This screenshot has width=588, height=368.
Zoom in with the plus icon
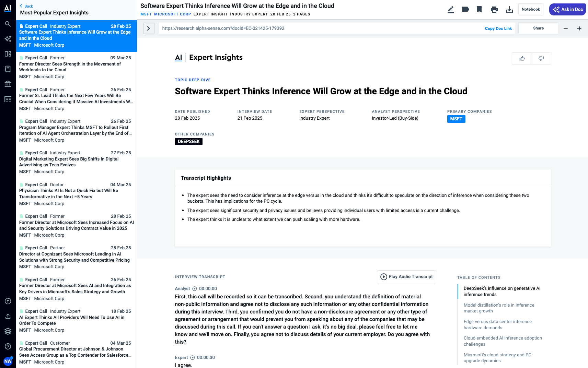pyautogui.click(x=579, y=28)
